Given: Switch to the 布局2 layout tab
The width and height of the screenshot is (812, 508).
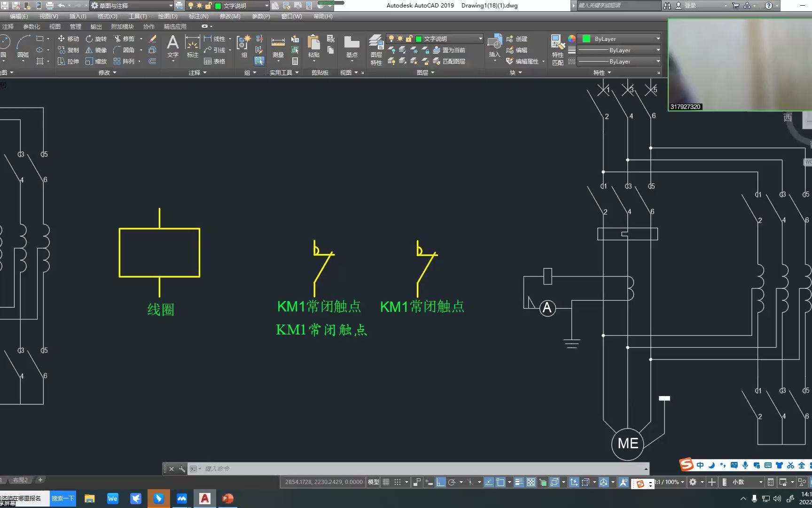Looking at the screenshot, I should tap(20, 480).
